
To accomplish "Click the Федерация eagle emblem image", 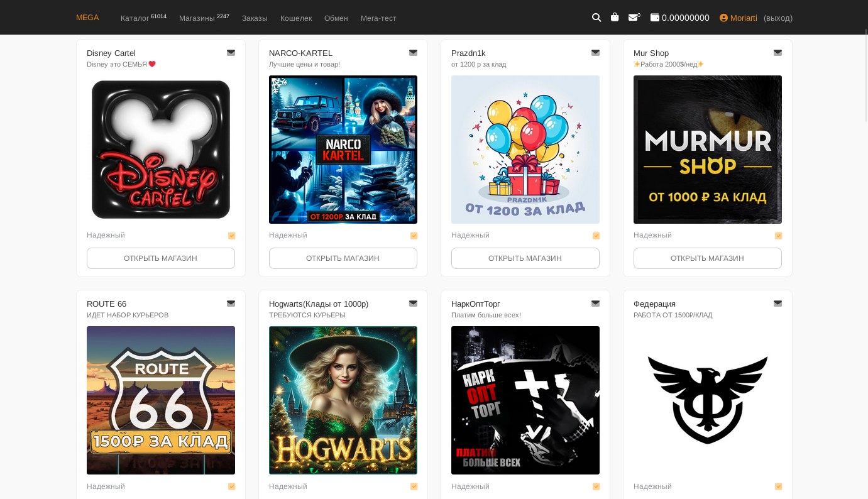I will point(708,400).
